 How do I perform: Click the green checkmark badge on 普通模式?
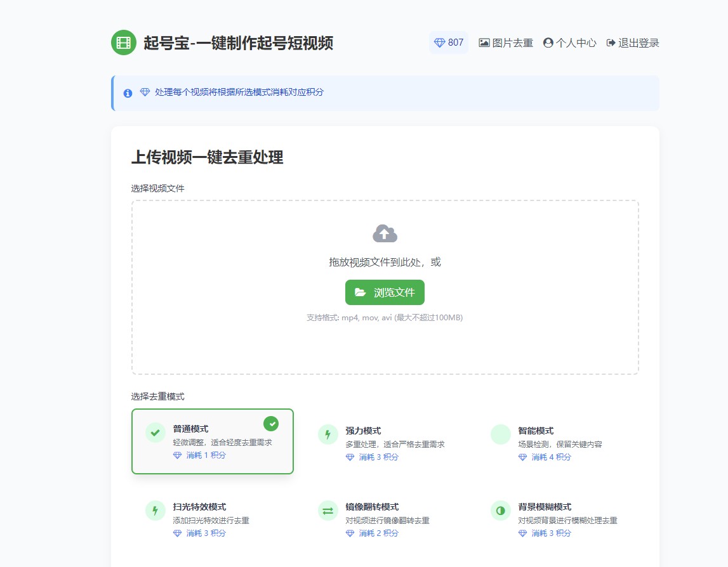[x=271, y=423]
